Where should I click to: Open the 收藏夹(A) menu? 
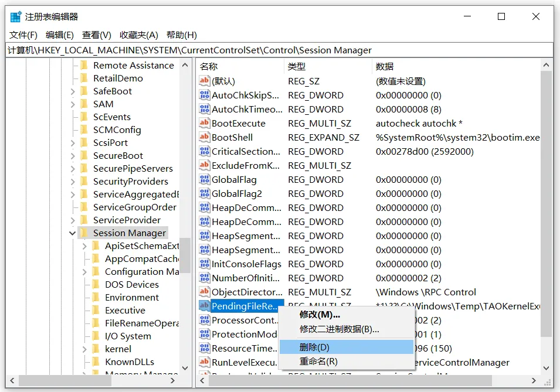pyautogui.click(x=139, y=35)
